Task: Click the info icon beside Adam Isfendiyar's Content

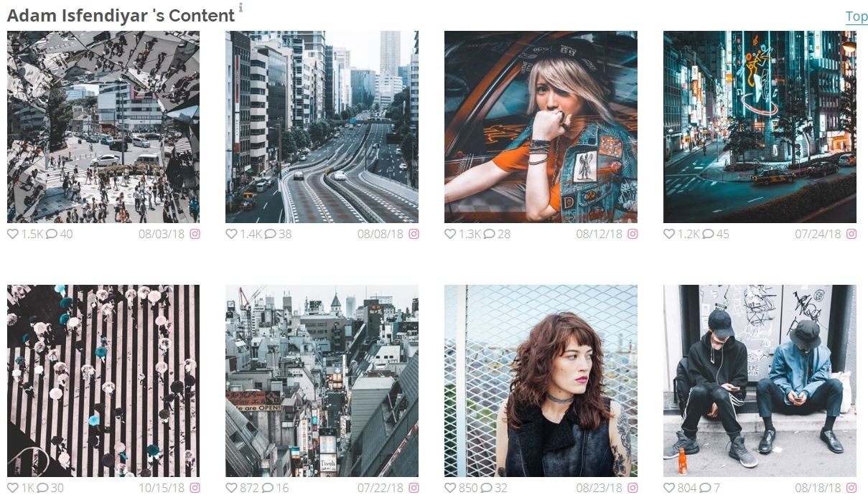Action: tap(241, 8)
